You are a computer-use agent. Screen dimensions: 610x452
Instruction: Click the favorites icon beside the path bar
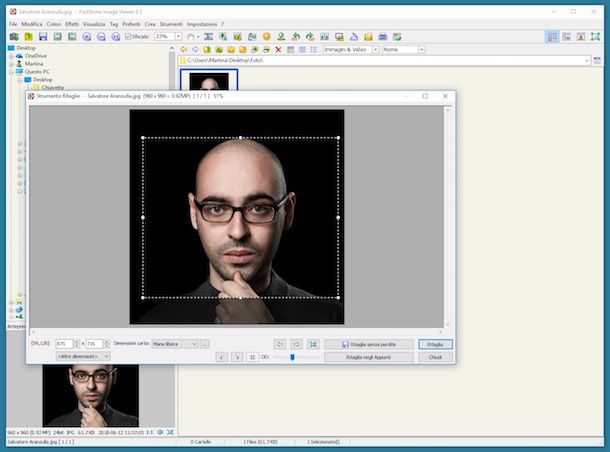[597, 60]
